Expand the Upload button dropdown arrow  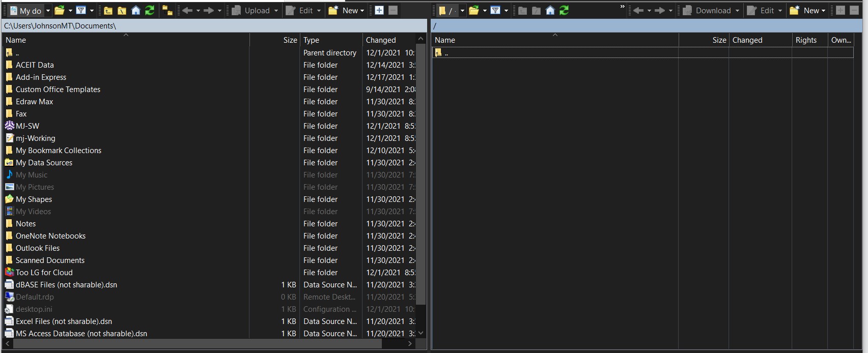pyautogui.click(x=276, y=10)
